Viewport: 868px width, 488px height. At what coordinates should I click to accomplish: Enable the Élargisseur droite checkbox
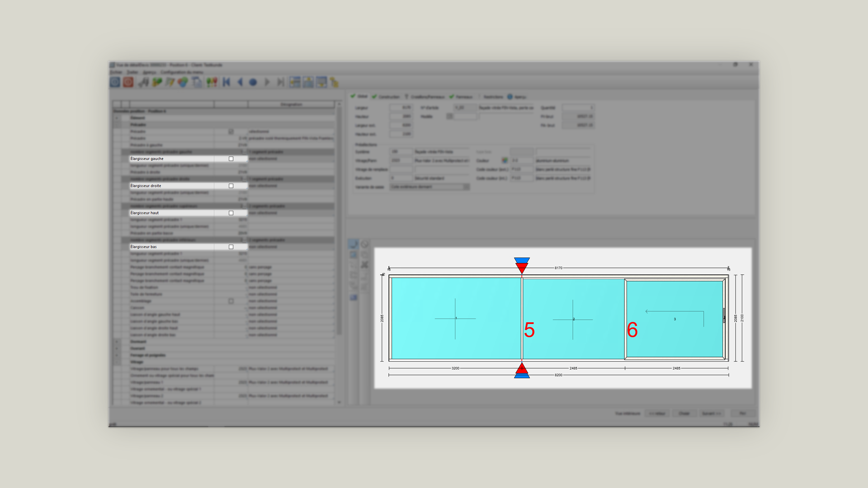[x=231, y=186]
